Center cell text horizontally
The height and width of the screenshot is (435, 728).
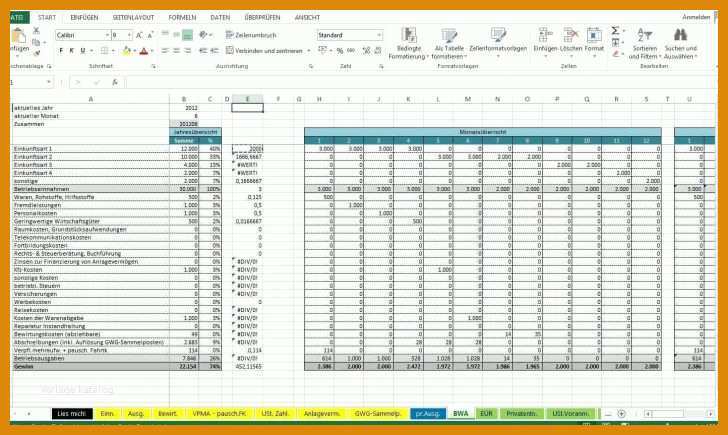click(x=176, y=51)
